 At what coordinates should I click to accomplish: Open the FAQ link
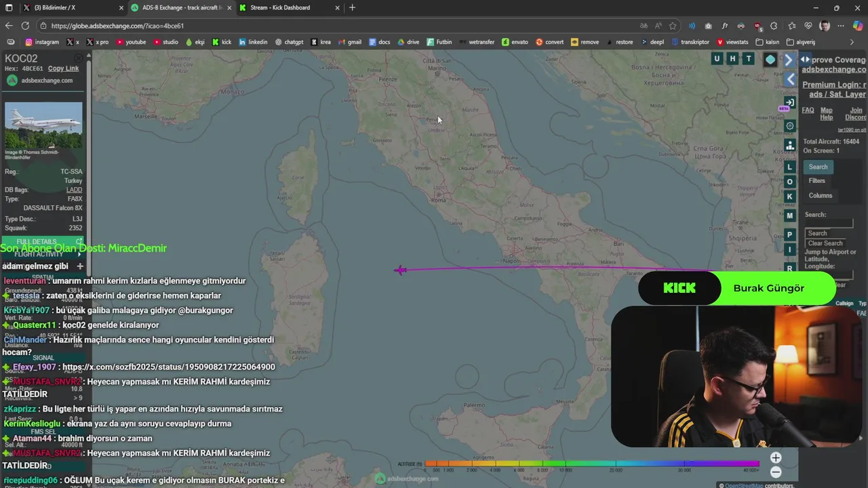click(808, 110)
